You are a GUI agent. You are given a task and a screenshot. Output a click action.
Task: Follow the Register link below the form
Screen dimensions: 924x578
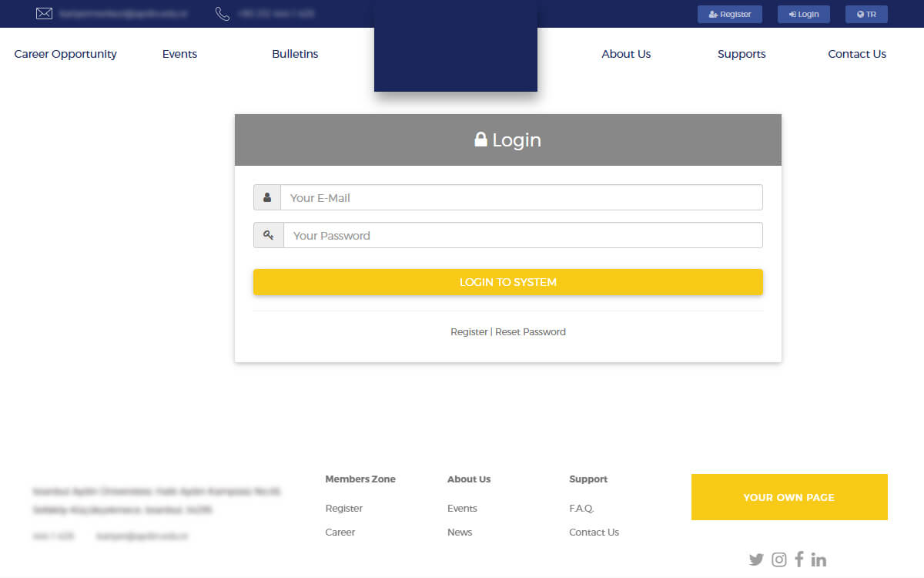tap(469, 331)
